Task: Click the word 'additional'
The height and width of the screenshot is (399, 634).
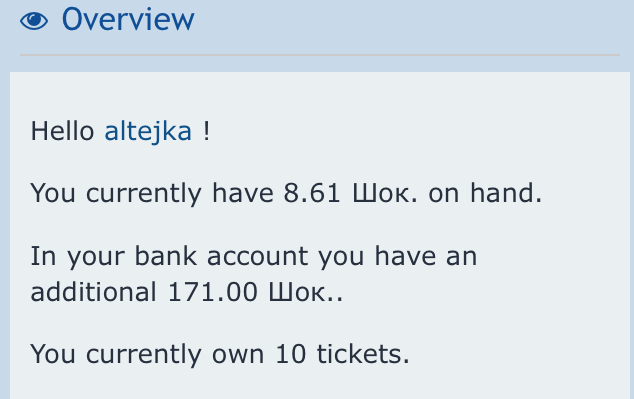Action: (x=93, y=292)
